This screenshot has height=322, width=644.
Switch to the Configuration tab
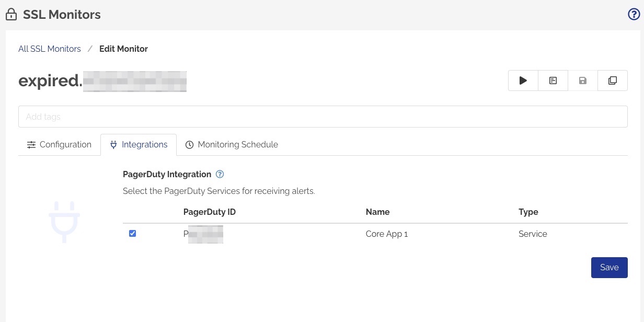59,144
